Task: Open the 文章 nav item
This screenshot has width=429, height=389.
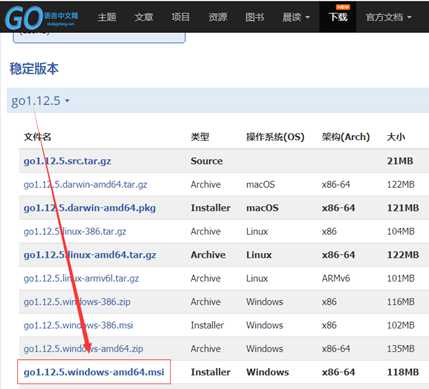Action: click(x=144, y=17)
